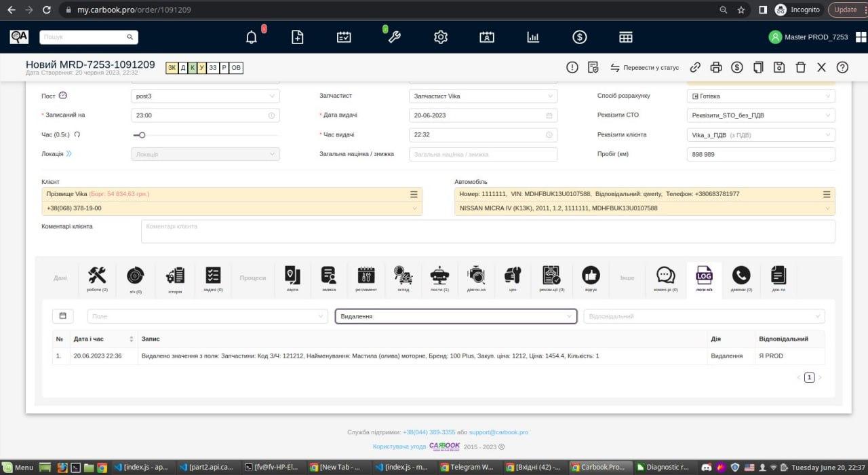Switch to the дзвінки (0) tab
868x475 pixels.
741,279
